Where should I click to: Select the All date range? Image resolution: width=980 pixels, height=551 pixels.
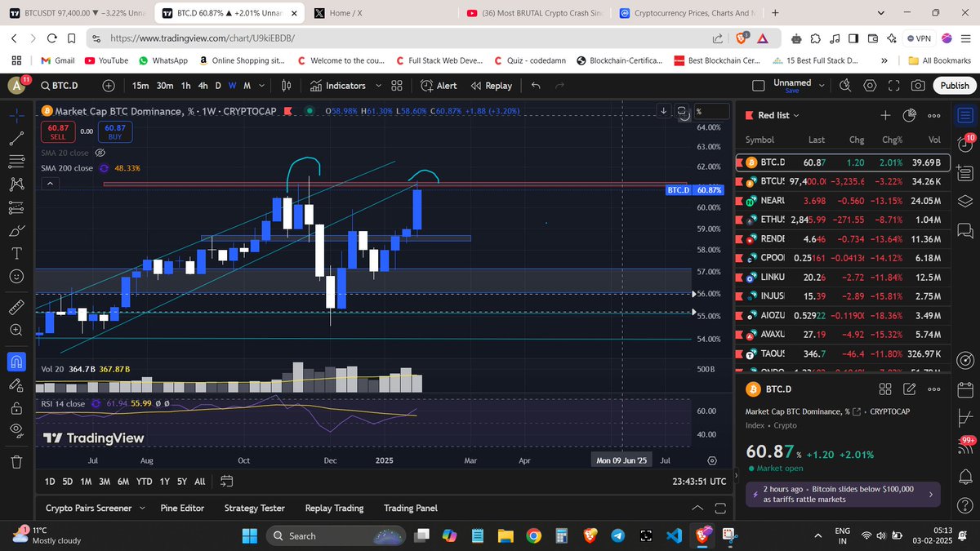pos(200,482)
